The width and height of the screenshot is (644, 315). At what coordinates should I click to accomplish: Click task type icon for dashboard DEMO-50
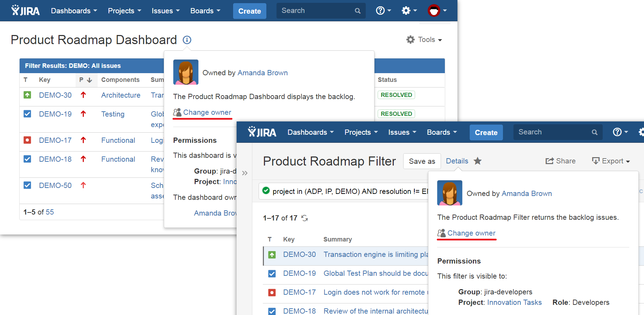coord(27,185)
